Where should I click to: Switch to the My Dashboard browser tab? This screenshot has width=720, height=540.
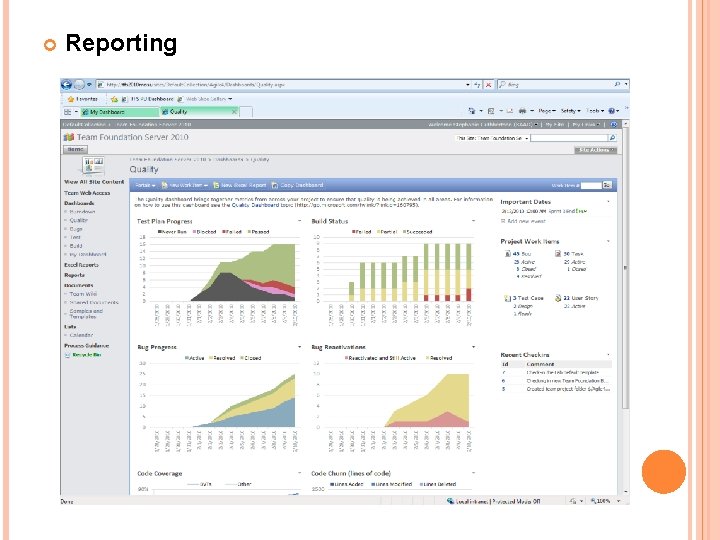point(119,112)
